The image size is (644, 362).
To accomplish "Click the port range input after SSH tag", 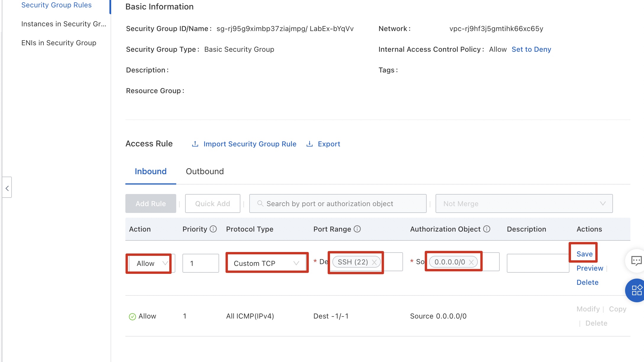I will coord(393,262).
